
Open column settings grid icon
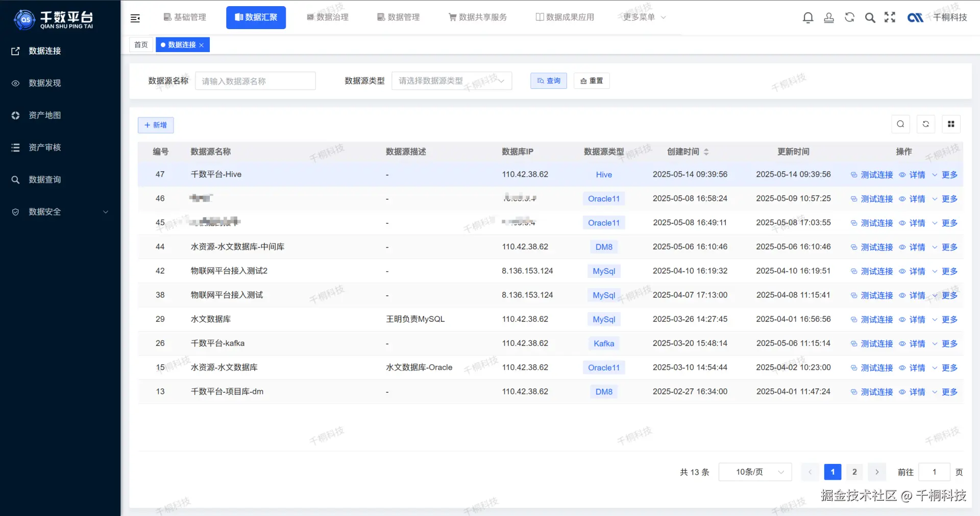(x=951, y=124)
